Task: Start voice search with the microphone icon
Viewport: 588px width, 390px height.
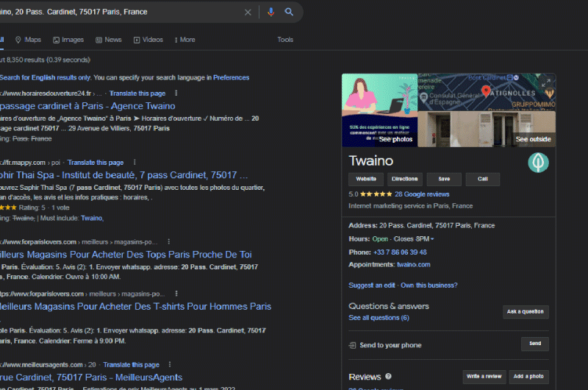Action: click(x=270, y=12)
